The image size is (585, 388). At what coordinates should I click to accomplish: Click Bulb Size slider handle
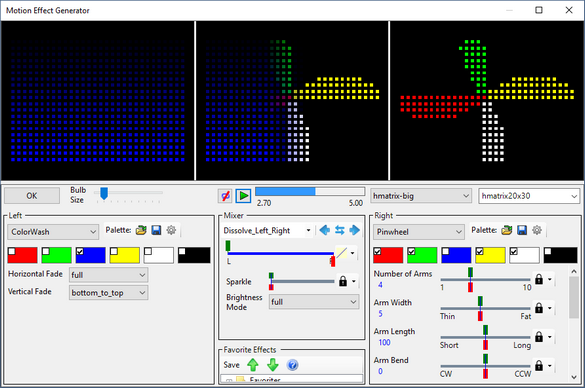(x=104, y=194)
